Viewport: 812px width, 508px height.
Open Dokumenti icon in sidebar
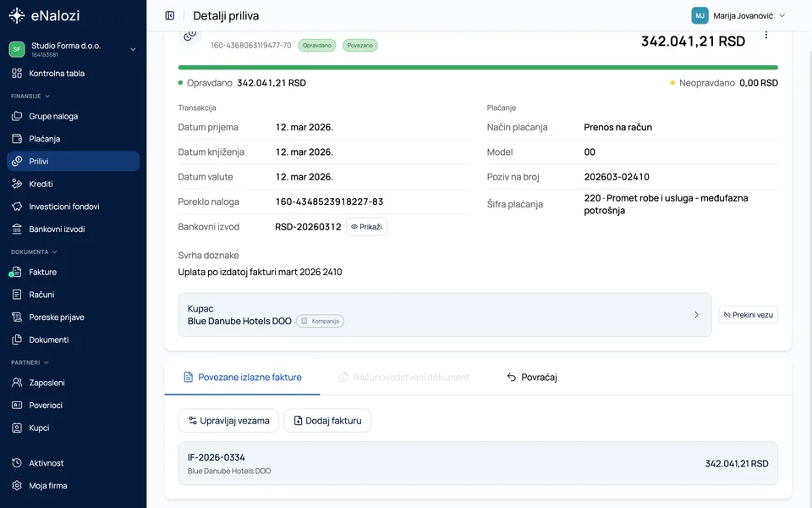pyautogui.click(x=17, y=340)
